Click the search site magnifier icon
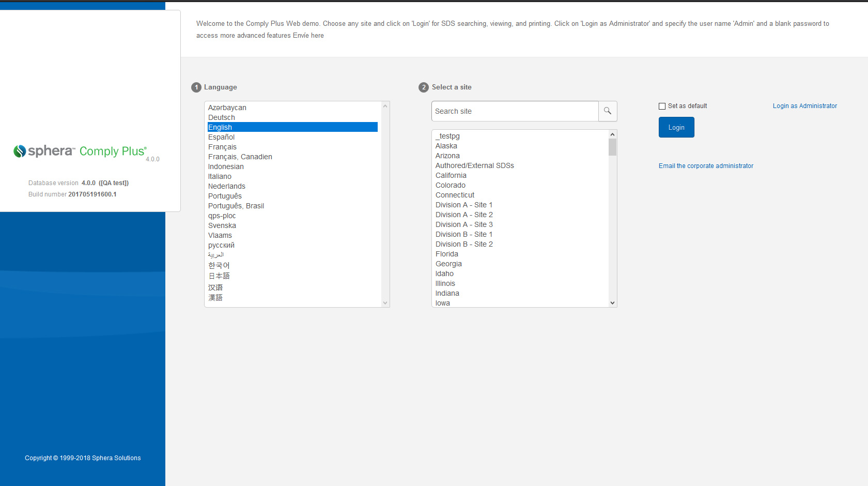Image resolution: width=868 pixels, height=486 pixels. (x=608, y=111)
